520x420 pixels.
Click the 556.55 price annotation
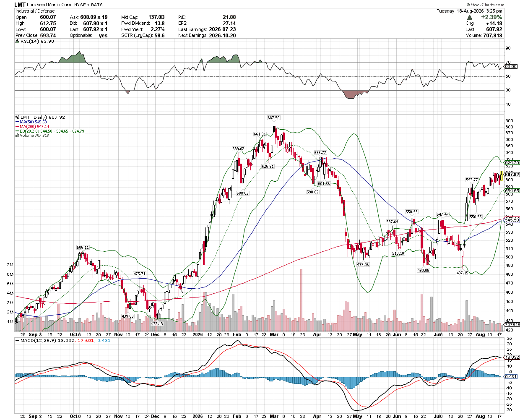(476, 217)
